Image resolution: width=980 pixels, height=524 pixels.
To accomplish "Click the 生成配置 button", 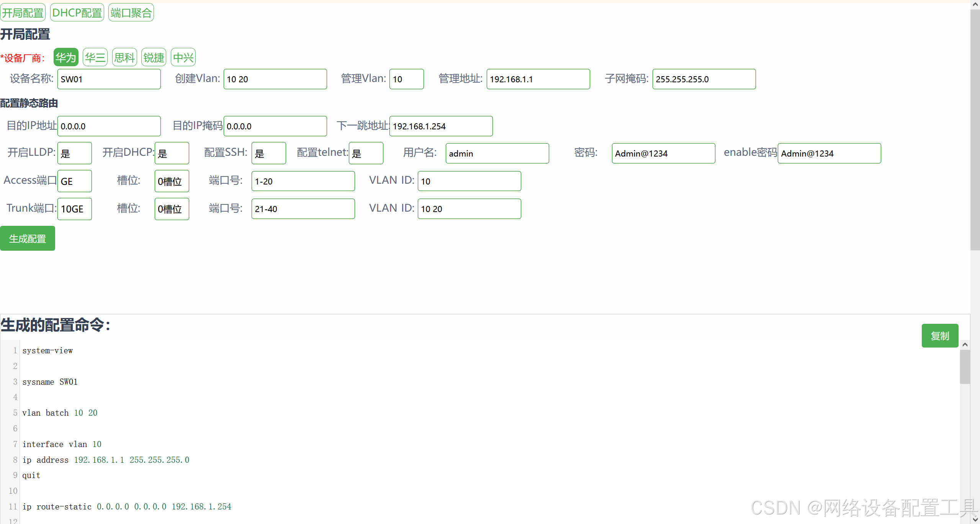I will [28, 238].
